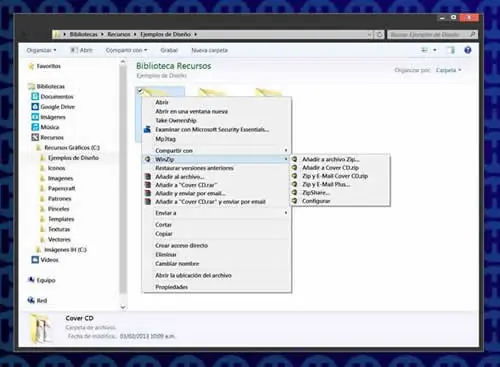Click the Documentos library icon
Viewport: 500px width, 367px height.
pyautogui.click(x=35, y=97)
